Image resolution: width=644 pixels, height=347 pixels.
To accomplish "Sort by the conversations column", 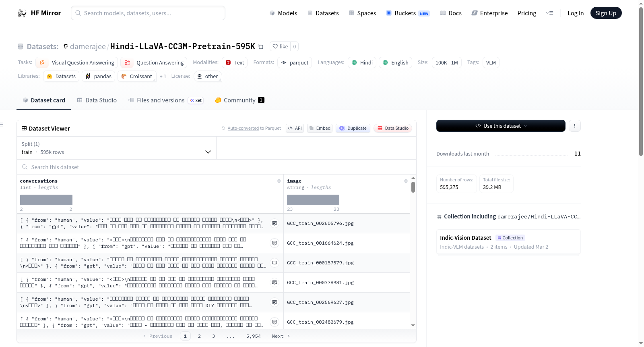I will 279,181.
